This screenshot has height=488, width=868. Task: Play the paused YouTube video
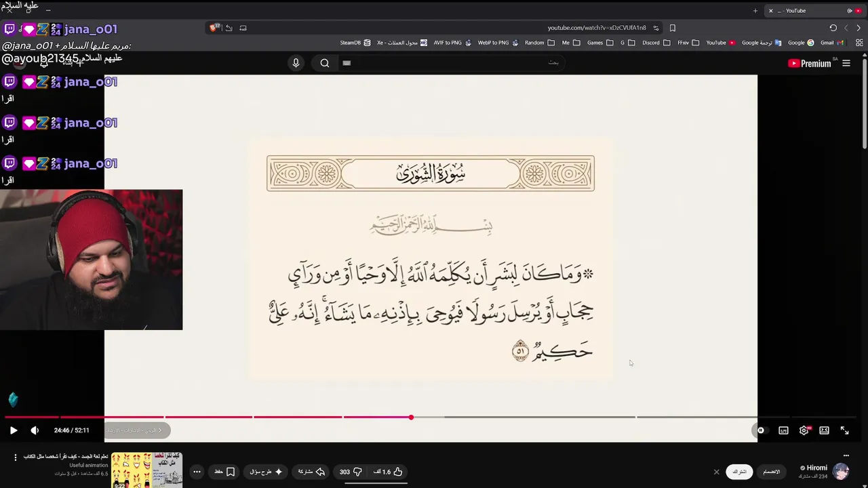coord(14,430)
